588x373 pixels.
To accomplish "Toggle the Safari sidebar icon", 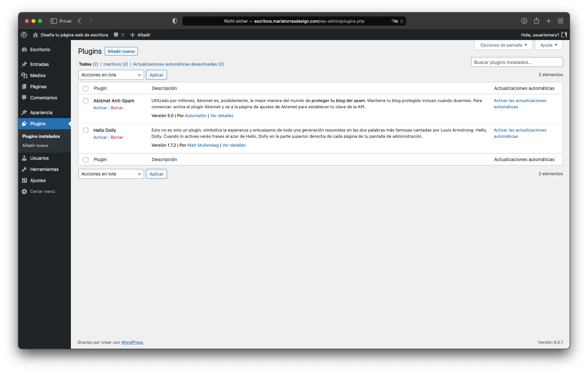I will [x=53, y=21].
